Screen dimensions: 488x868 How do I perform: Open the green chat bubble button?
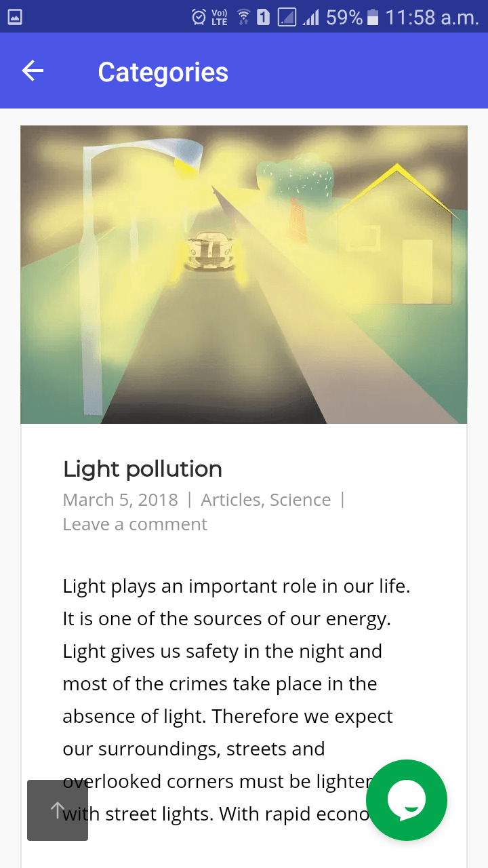click(407, 800)
